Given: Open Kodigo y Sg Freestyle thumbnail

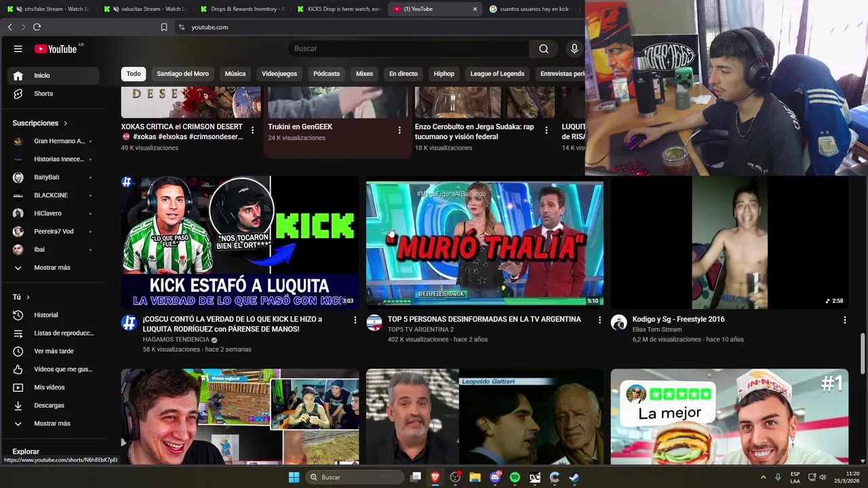Looking at the screenshot, I should (729, 243).
